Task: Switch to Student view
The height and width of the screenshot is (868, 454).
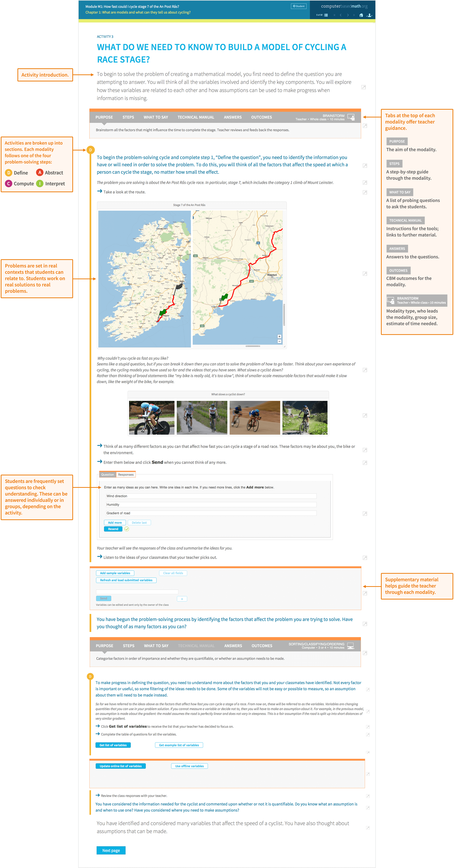Action: [x=298, y=6]
